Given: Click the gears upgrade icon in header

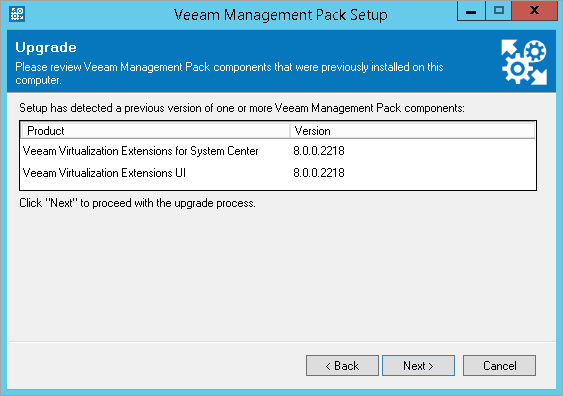Looking at the screenshot, I should point(524,62).
